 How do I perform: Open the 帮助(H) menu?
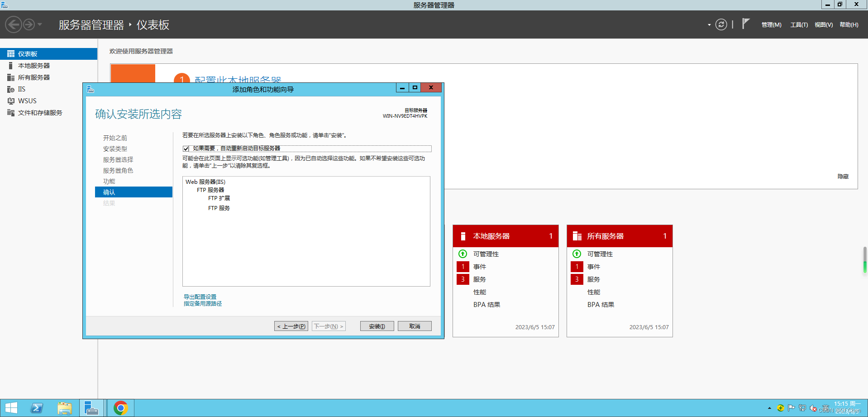(x=849, y=25)
